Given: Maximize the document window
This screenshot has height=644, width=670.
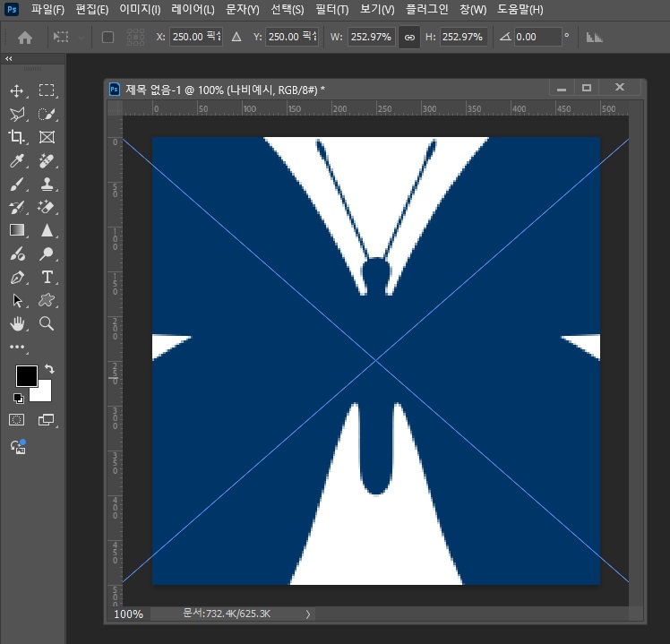Looking at the screenshot, I should pos(586,88).
